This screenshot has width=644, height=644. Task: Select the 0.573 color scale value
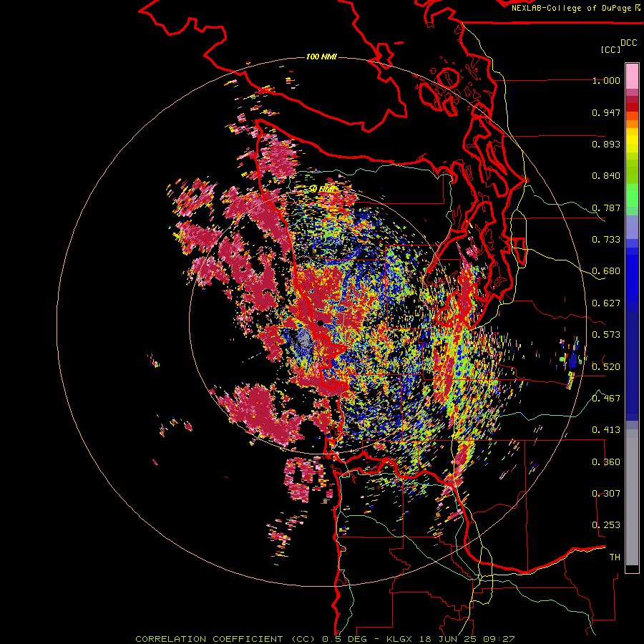pos(606,335)
